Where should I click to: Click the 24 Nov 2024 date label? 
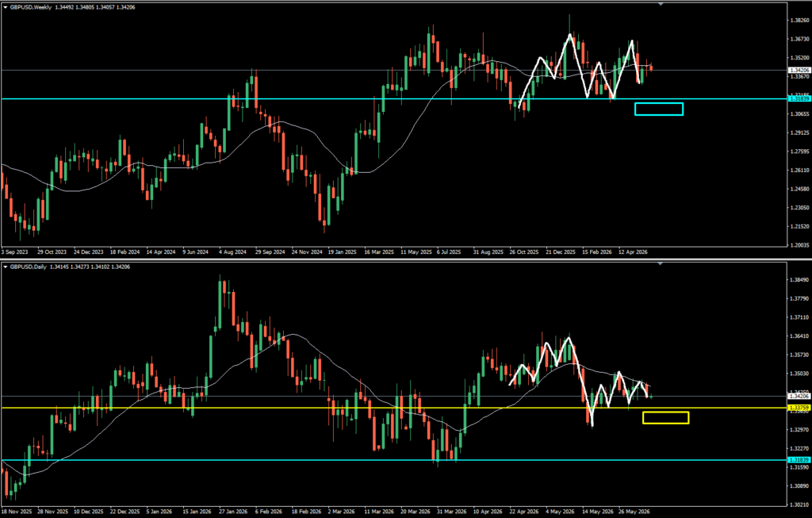coord(307,252)
